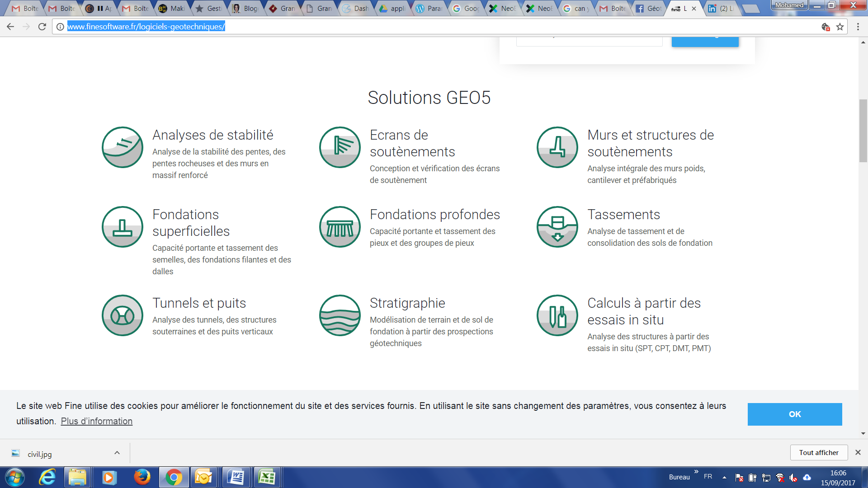
Task: Close the active finesoftware tab
Action: [694, 9]
